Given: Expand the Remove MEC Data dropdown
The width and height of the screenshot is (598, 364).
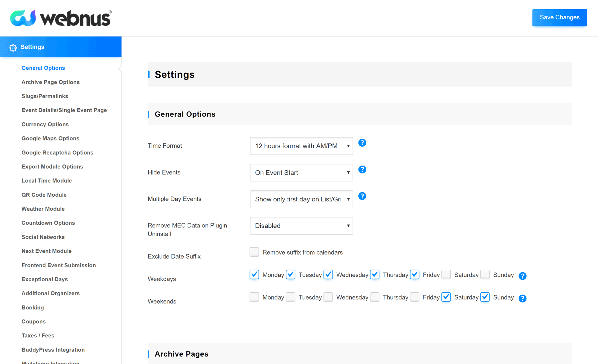Looking at the screenshot, I should pos(301,226).
